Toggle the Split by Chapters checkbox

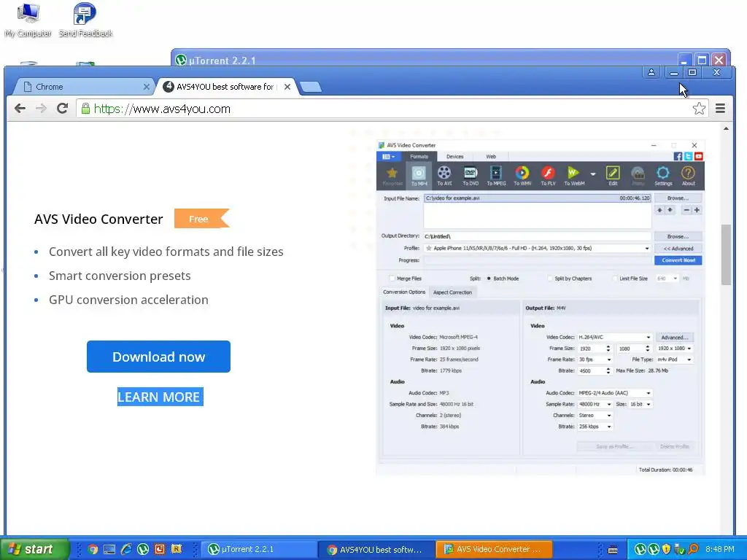tap(550, 279)
